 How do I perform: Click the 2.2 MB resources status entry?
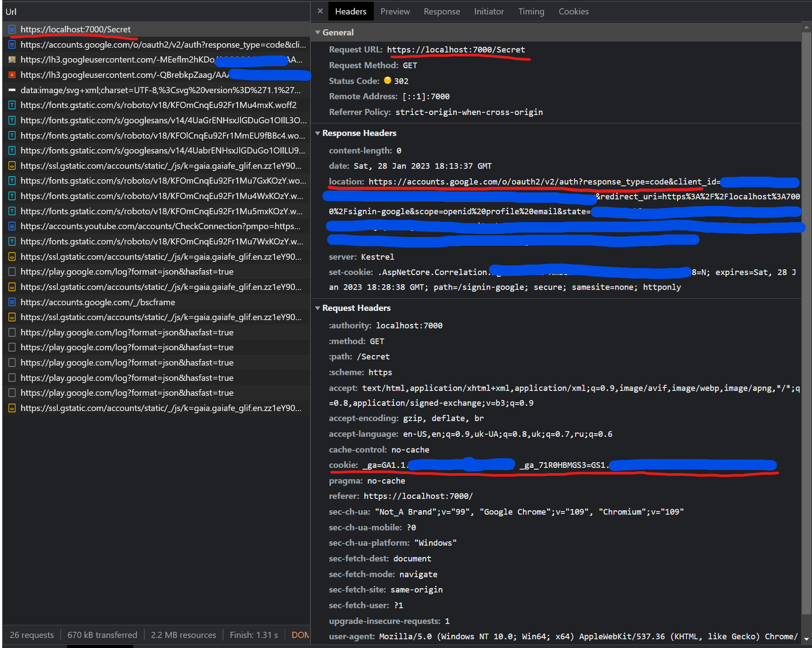coord(184,635)
